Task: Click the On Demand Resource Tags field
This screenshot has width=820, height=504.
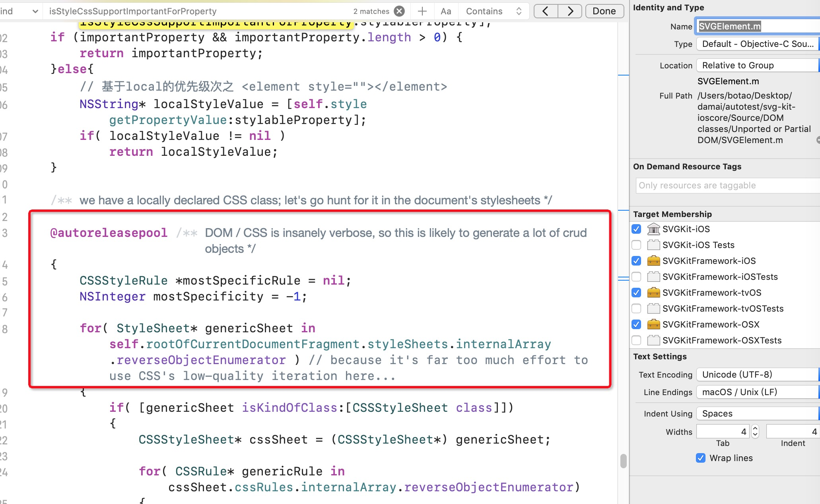Action: click(x=728, y=185)
